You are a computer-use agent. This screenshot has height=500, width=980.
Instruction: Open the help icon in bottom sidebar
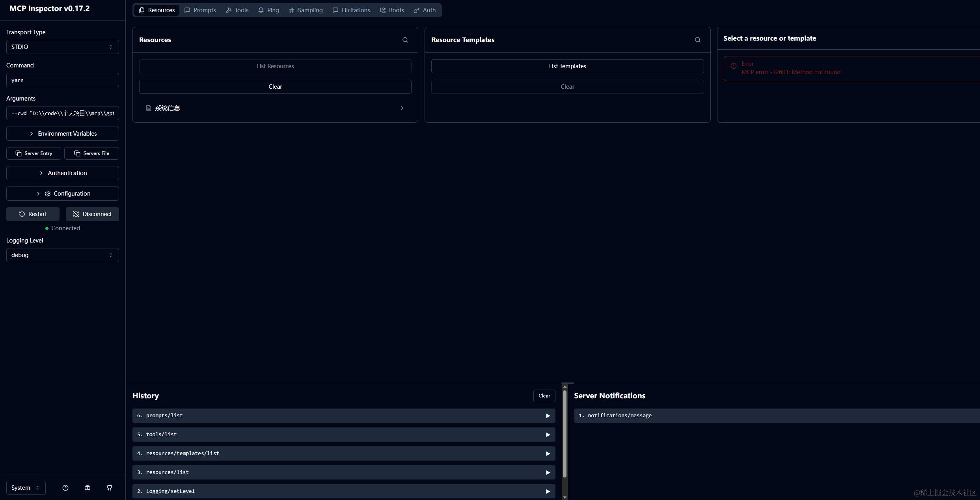(x=65, y=488)
